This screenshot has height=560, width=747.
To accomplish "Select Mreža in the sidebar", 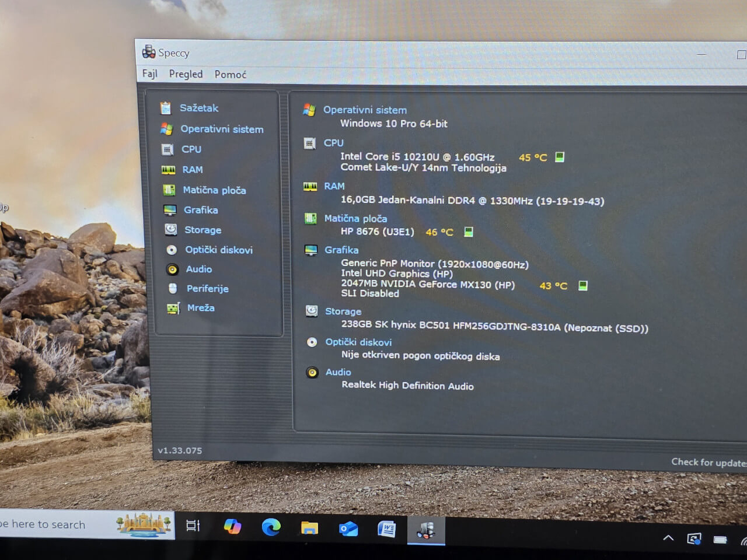I will coord(200,308).
